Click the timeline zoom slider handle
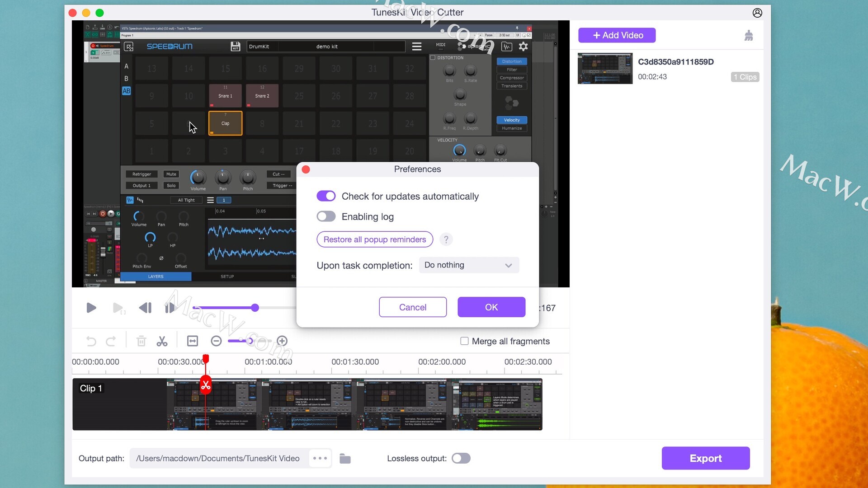The height and width of the screenshot is (488, 868). [x=250, y=341]
